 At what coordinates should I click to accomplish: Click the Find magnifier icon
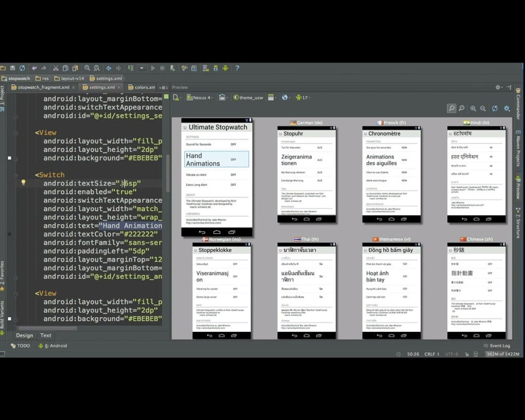tap(87, 68)
